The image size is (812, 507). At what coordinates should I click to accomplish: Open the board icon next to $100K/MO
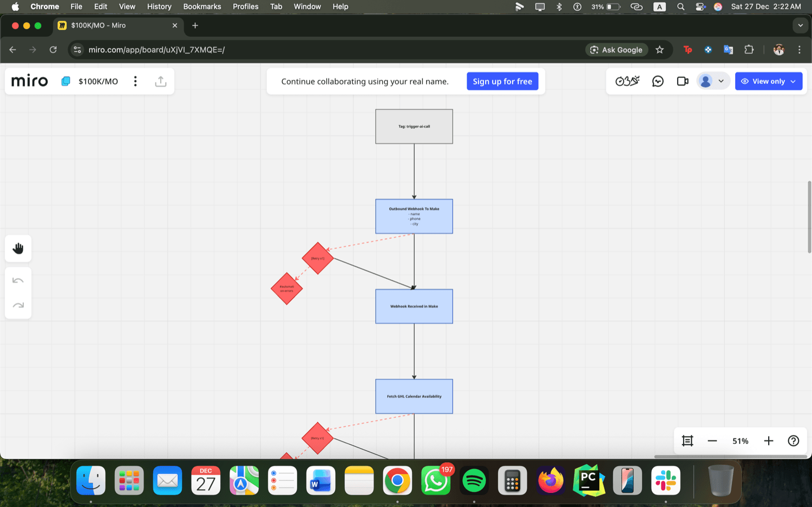click(66, 81)
